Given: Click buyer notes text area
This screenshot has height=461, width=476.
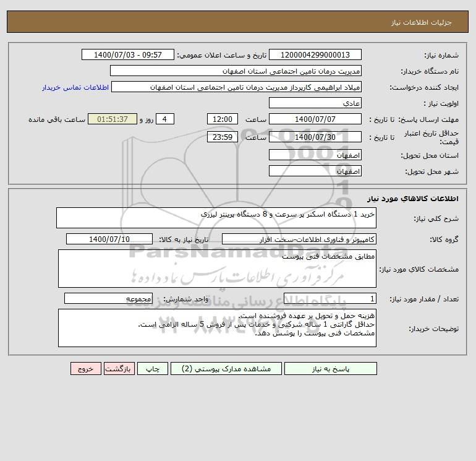Looking at the screenshot, I should click(x=217, y=328).
